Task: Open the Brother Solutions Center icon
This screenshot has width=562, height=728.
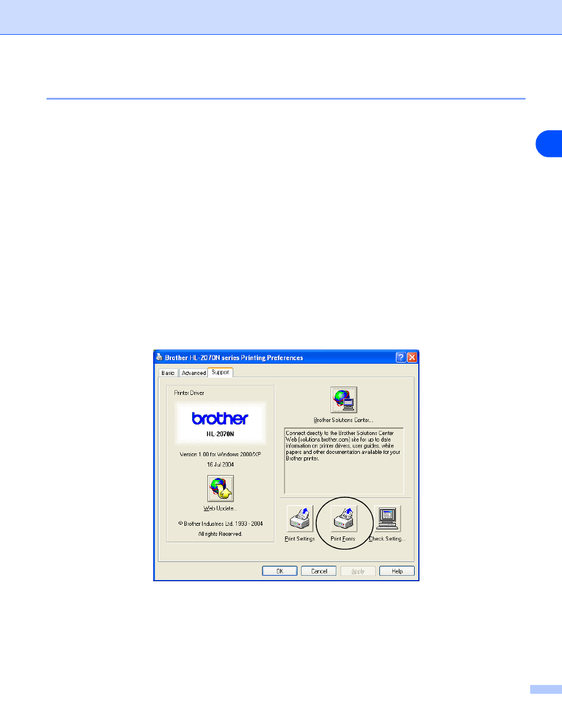Action: (x=343, y=400)
